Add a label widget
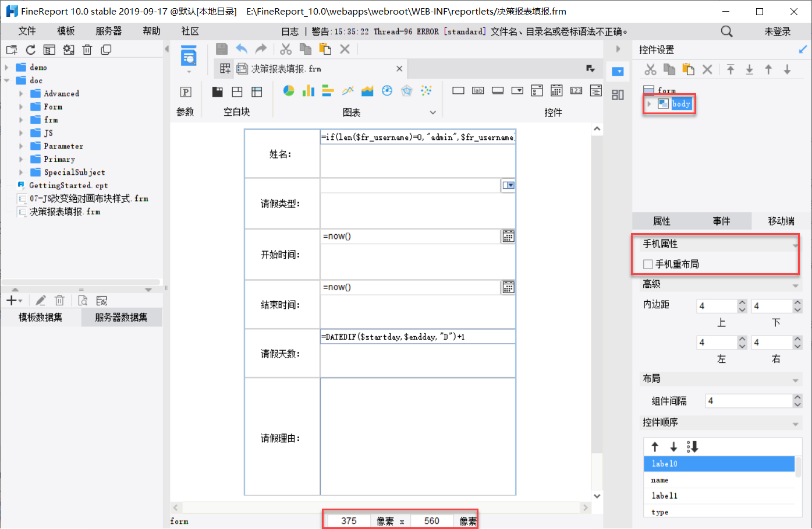This screenshot has height=529, width=812. click(478, 90)
